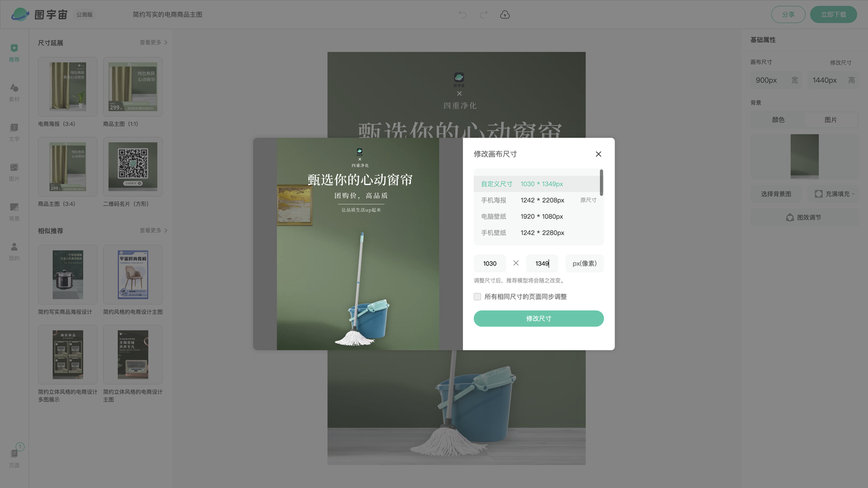Select the 商品主图 (1:1) template
The width and height of the screenshot is (868, 488).
tap(133, 87)
